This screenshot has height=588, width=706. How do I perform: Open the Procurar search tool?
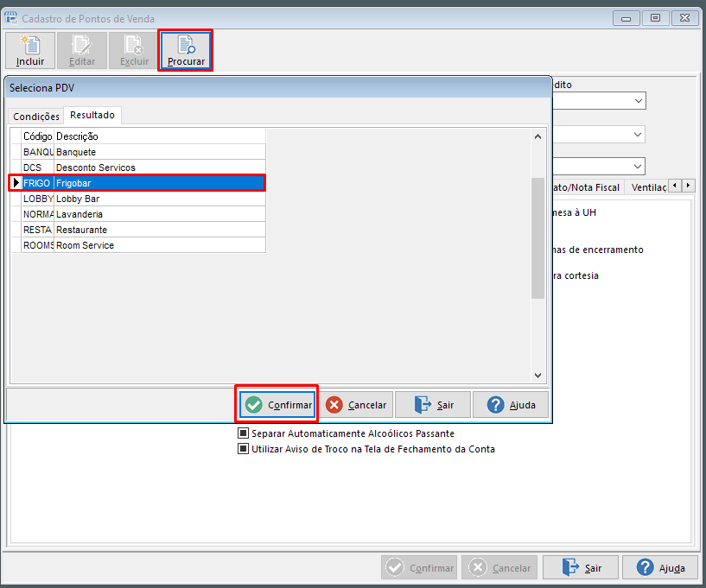[186, 50]
